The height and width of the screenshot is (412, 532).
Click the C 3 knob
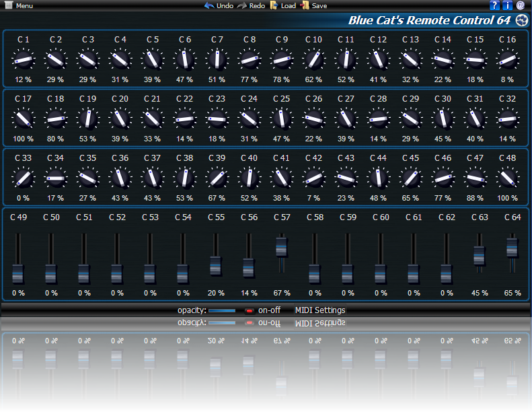[88, 60]
